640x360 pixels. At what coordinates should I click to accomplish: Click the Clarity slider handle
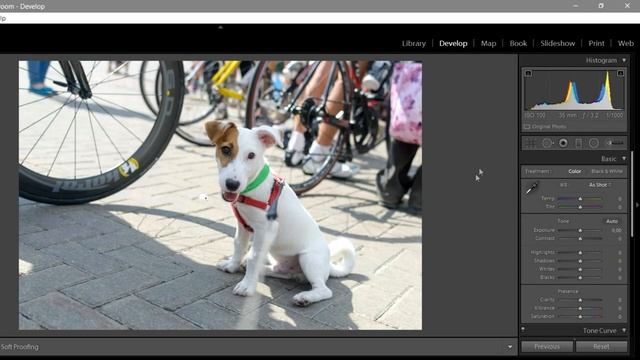pyautogui.click(x=580, y=300)
